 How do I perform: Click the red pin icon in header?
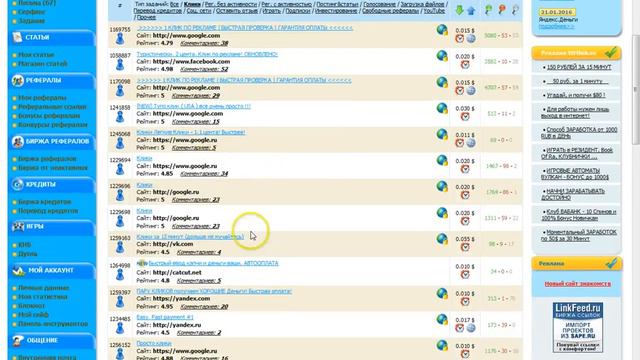coord(502,10)
